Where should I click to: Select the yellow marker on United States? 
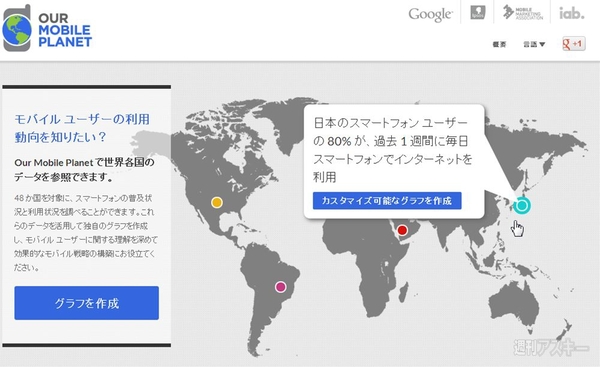pyautogui.click(x=217, y=202)
